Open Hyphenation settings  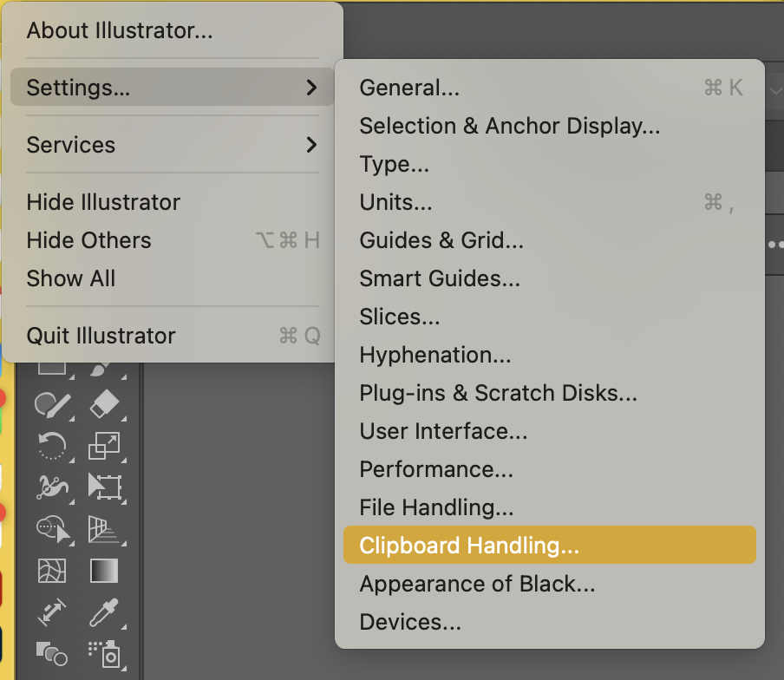click(x=550, y=355)
